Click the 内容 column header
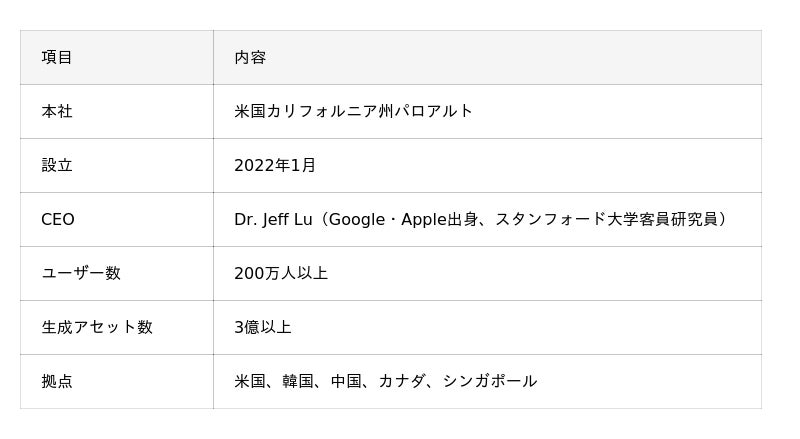 coord(250,58)
